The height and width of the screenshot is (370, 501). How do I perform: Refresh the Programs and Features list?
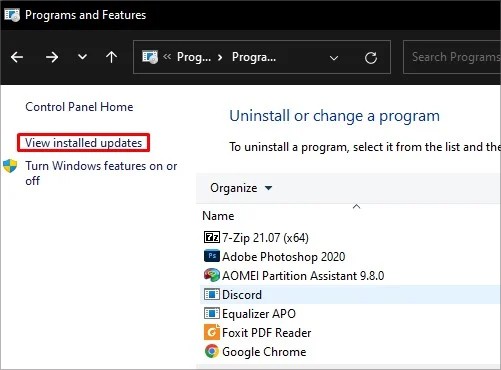click(371, 58)
